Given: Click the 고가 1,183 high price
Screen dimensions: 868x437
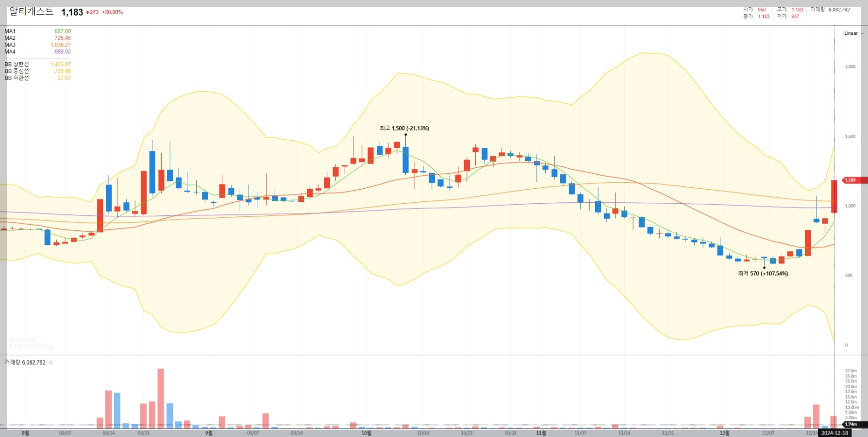Looking at the screenshot, I should pos(790,9).
